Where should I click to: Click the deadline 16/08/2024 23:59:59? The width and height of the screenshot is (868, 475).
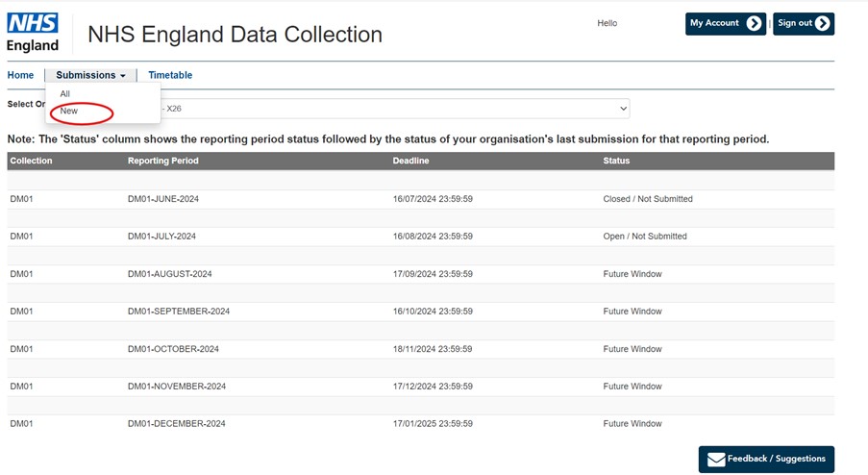[x=433, y=236]
